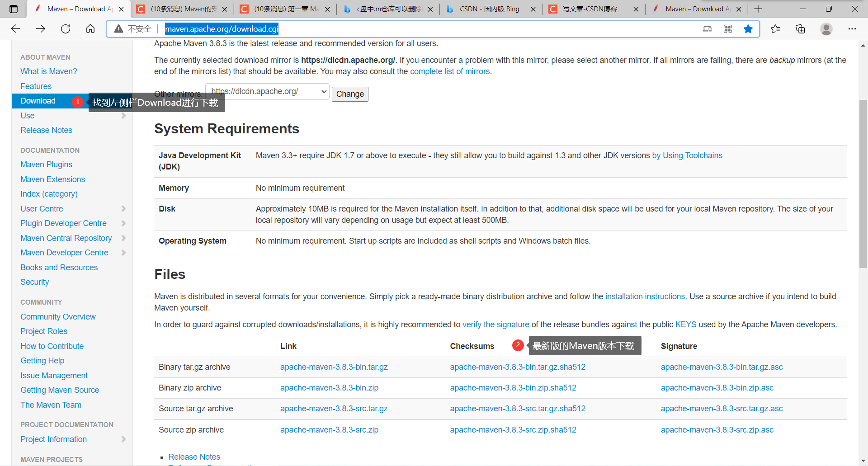Expand the Project Information chevron
Screen dimensions: 868x466
coord(123,439)
